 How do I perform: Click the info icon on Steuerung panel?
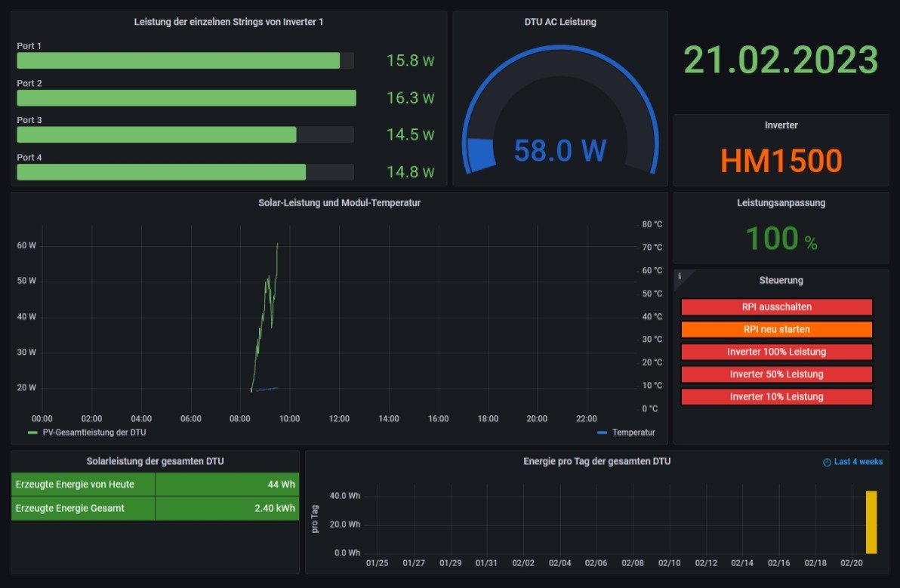(x=680, y=276)
